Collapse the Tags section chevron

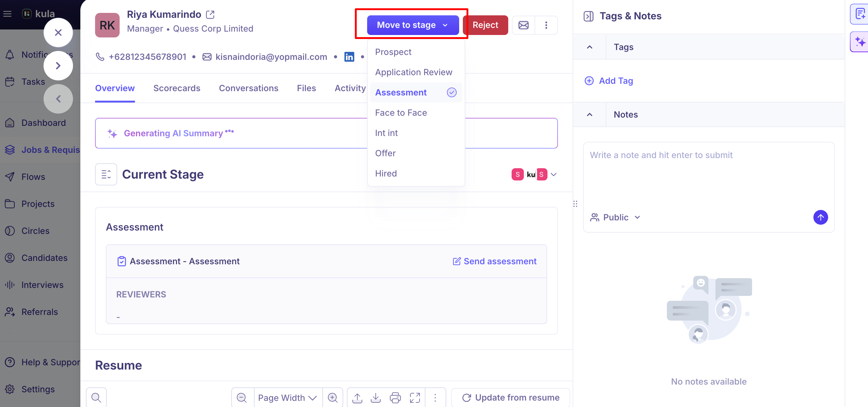[589, 47]
